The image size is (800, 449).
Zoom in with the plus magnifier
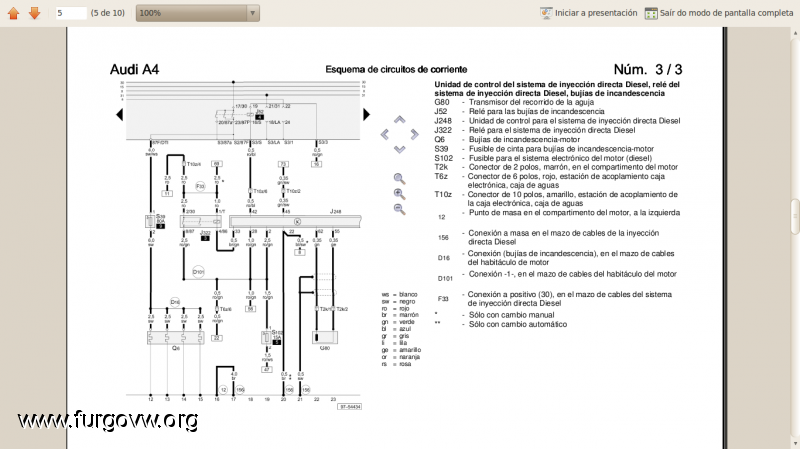pyautogui.click(x=399, y=194)
